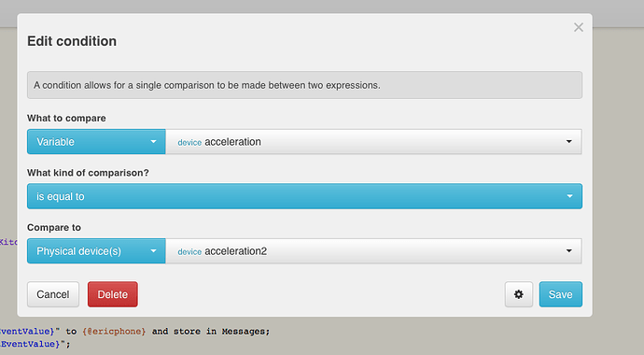Screen dimensions: 644x355
Task: Open the Variable type dropdown
Action: tap(96, 142)
